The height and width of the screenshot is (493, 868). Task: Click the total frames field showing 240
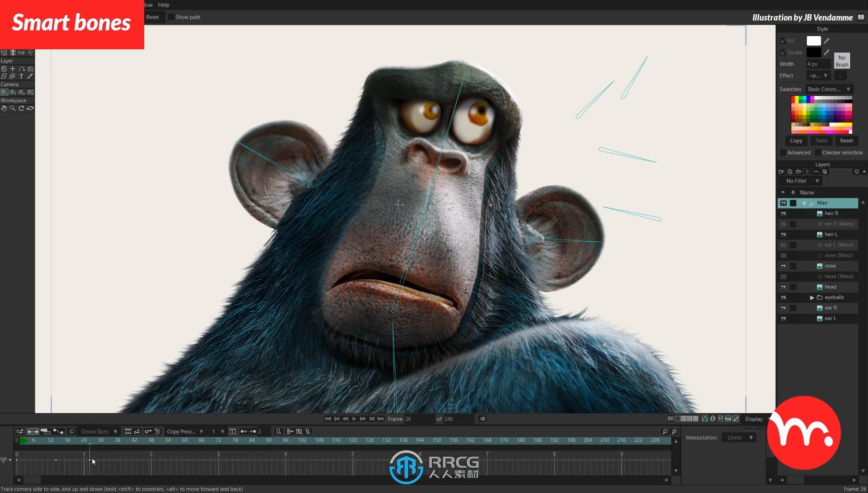tap(458, 419)
